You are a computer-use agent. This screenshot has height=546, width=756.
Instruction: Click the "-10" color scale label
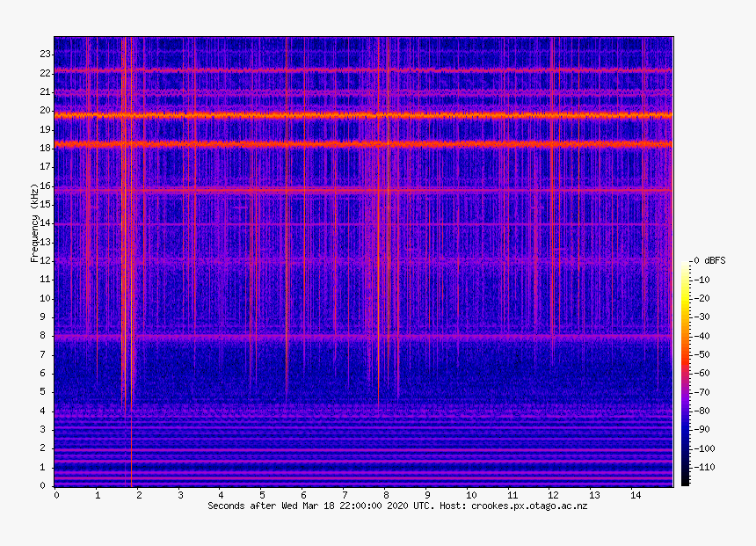(702, 280)
